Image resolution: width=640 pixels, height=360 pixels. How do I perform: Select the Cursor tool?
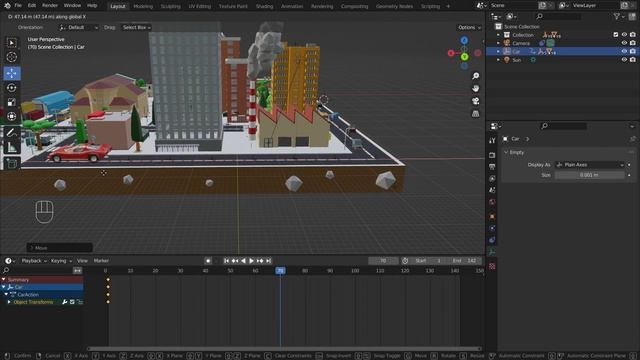[12, 57]
